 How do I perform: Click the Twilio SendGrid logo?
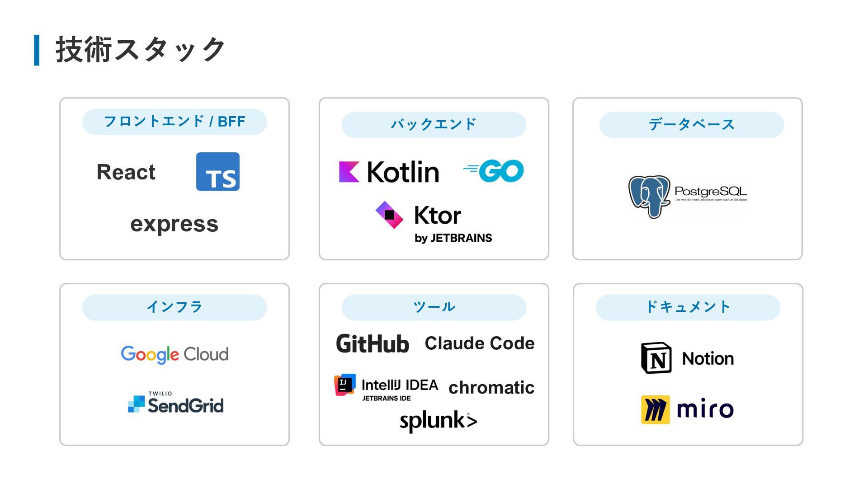click(175, 403)
